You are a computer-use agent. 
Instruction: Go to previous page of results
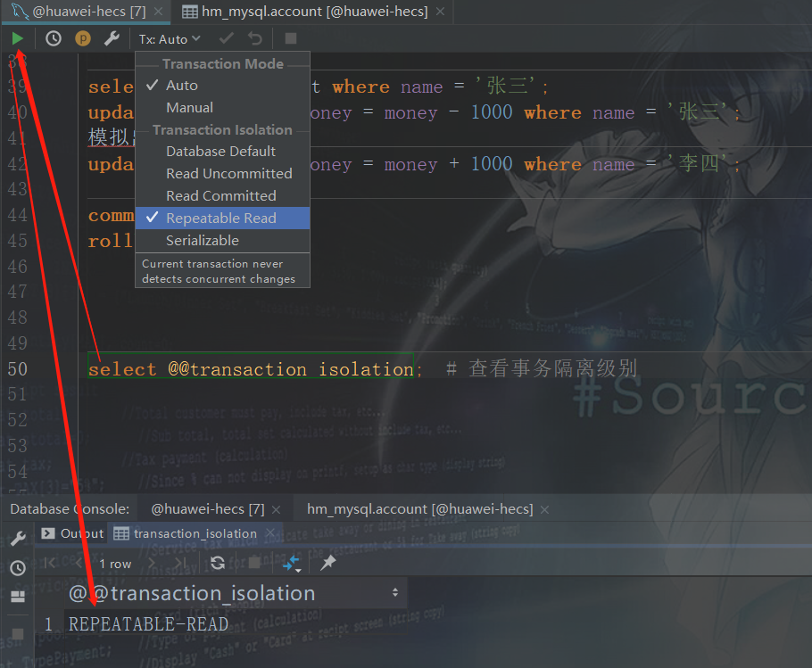79,563
